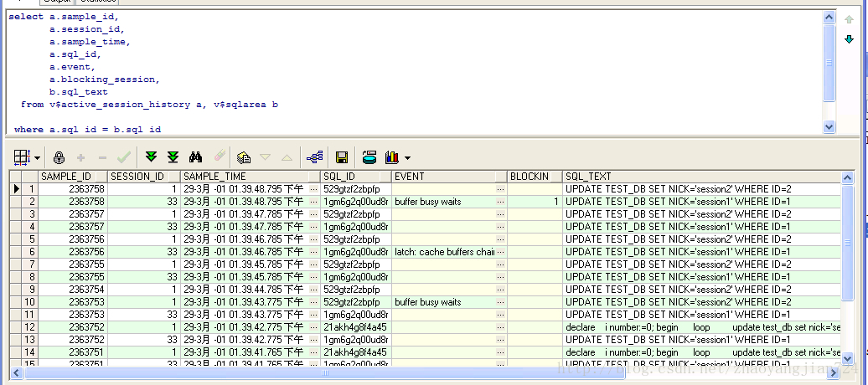The height and width of the screenshot is (385, 868).
Task: Click SQL_ID '21akh4g8f4a45' in row 12
Action: click(x=355, y=327)
